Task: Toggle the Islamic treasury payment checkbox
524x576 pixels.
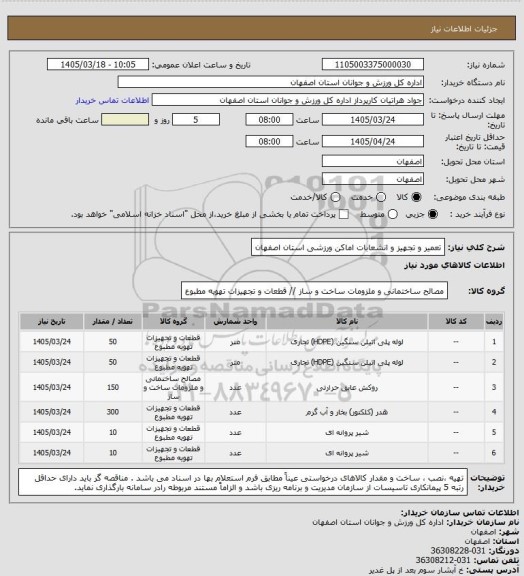Action: 344,214
